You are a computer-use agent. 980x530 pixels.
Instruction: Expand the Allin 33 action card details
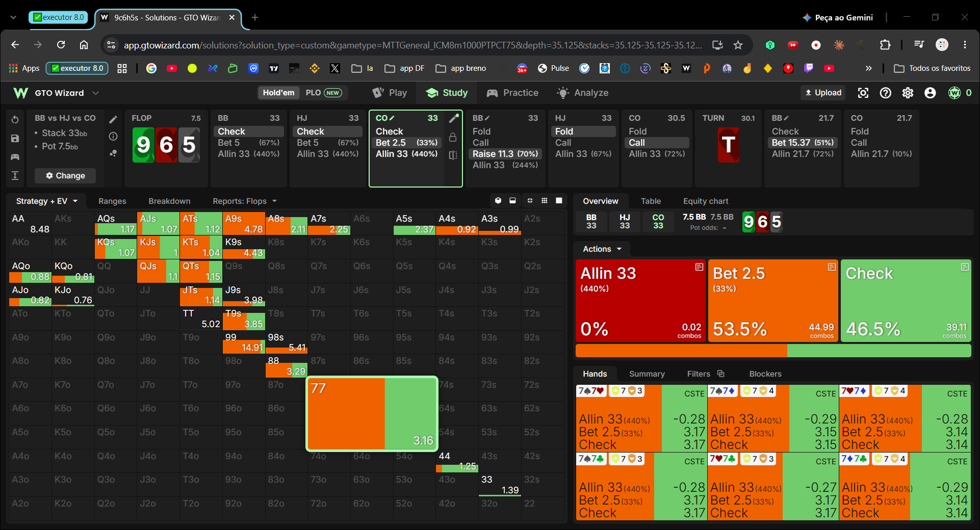(699, 267)
